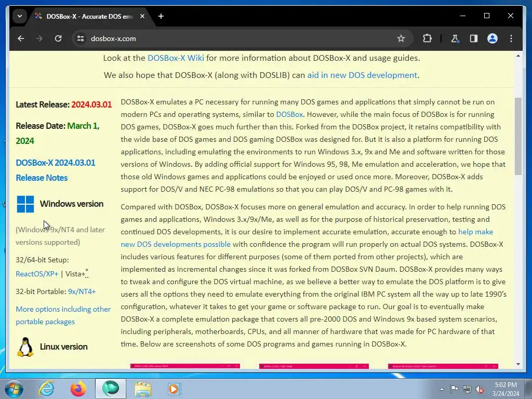
Task: View site information icon in address bar
Action: [x=81, y=38]
